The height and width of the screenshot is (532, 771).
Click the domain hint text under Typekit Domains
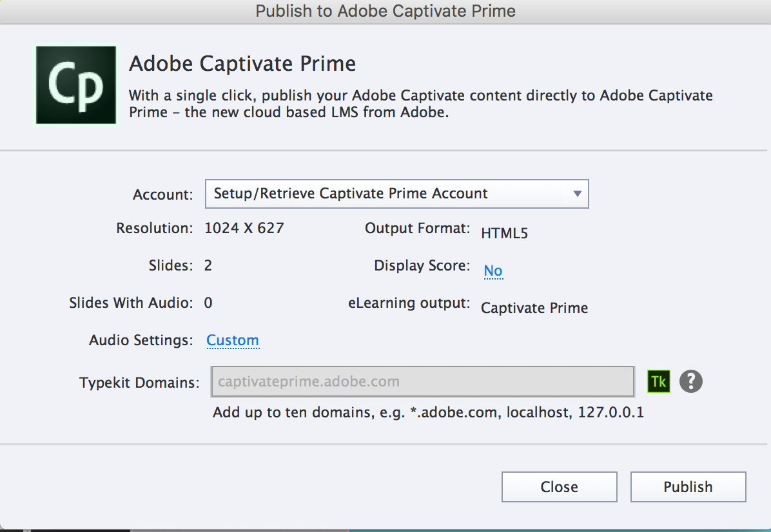pyautogui.click(x=428, y=412)
